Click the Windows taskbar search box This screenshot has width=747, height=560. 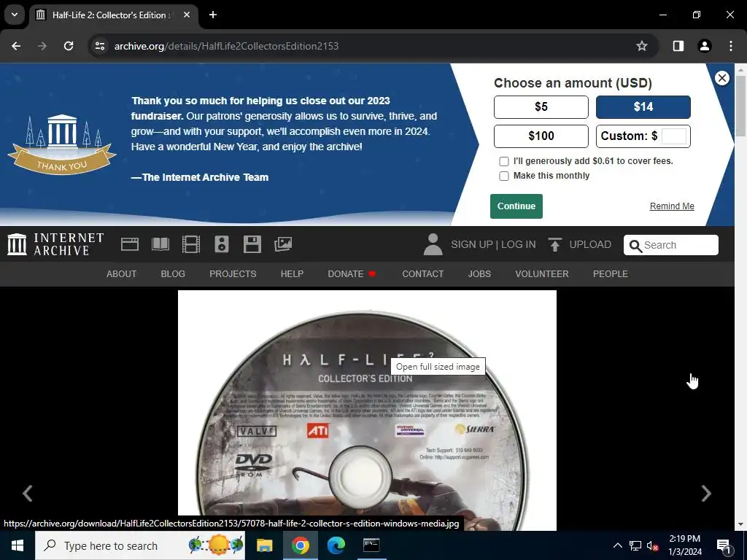point(140,545)
